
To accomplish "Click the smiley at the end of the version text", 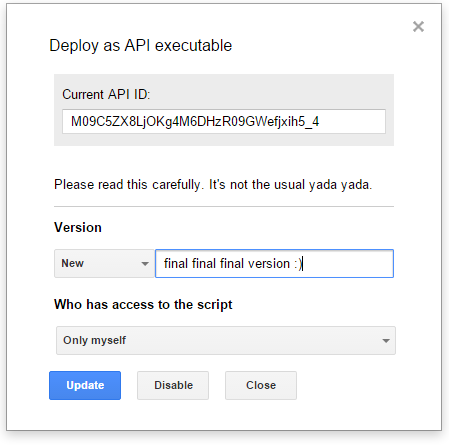I will pos(298,264).
